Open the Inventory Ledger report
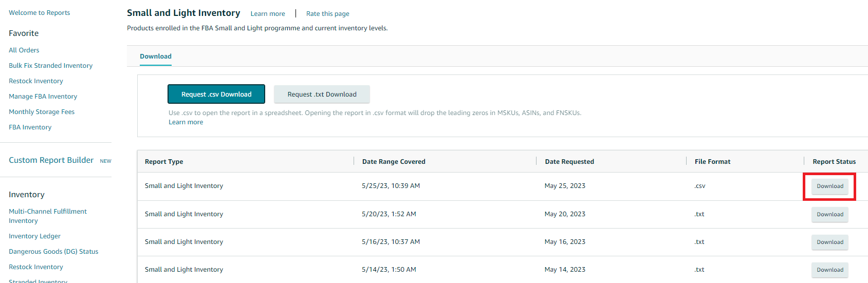This screenshot has height=283, width=868. pyautogui.click(x=34, y=236)
